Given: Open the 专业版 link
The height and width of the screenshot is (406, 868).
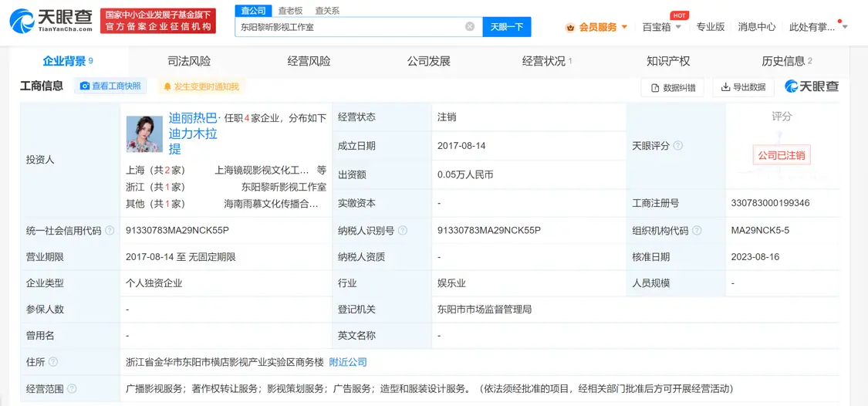Looking at the screenshot, I should point(711,26).
